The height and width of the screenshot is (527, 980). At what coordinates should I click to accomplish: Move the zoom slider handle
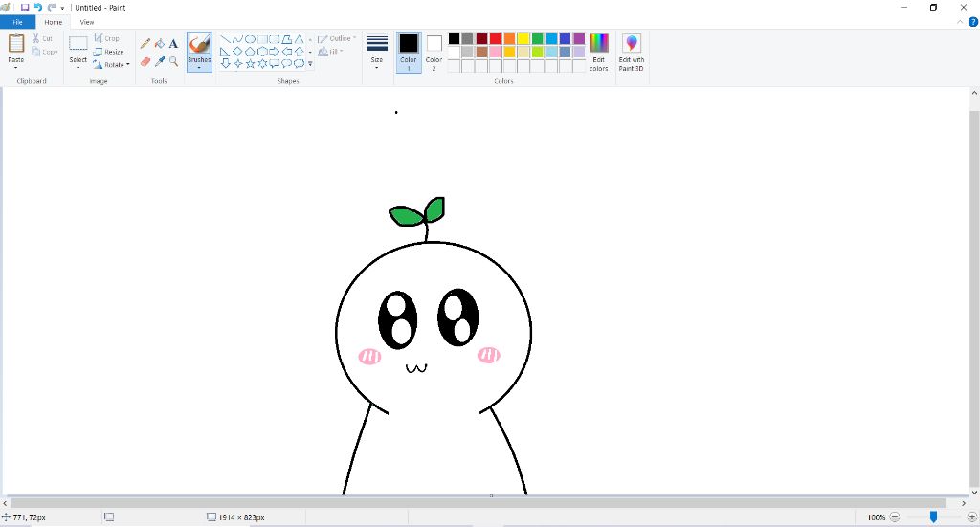[x=933, y=517]
